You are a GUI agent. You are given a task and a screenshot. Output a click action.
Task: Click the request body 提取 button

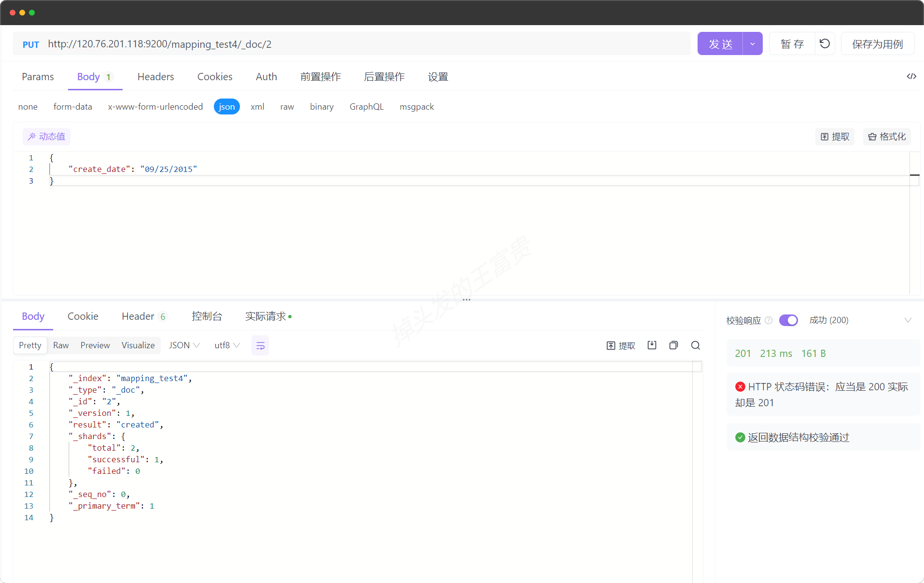tap(835, 137)
